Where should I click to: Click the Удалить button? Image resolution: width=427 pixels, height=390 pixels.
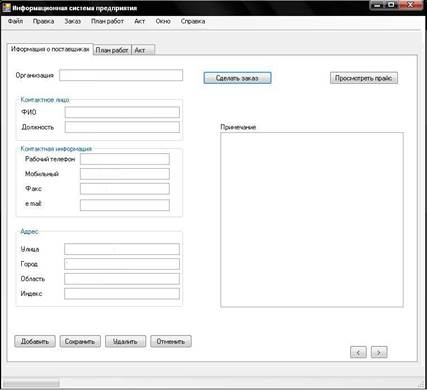(x=125, y=341)
